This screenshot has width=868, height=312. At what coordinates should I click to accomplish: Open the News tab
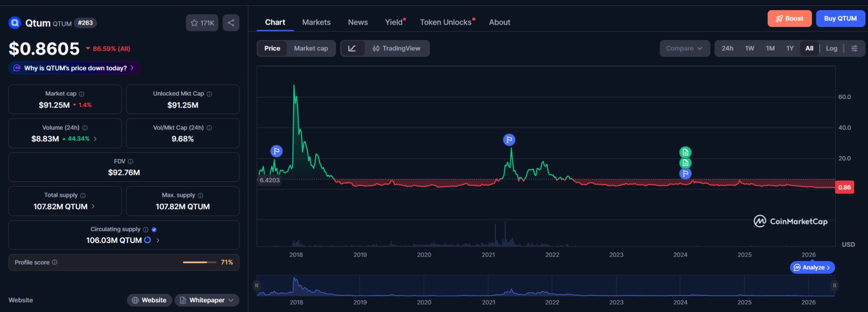[x=358, y=22]
